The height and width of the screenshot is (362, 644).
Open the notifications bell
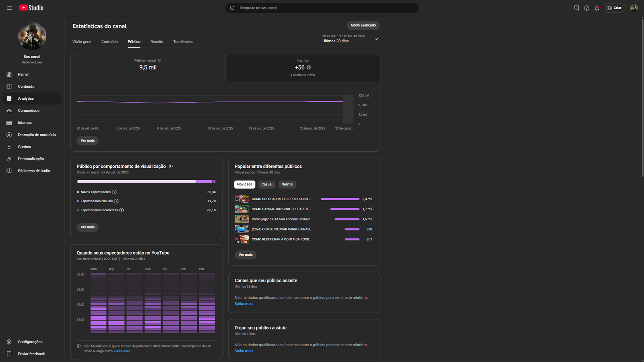coord(597,8)
